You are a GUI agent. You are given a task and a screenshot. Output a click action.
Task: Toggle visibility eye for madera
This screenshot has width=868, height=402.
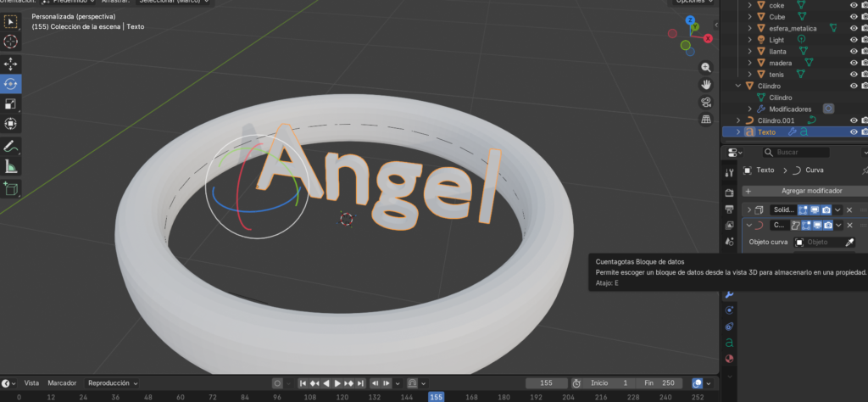(x=853, y=63)
